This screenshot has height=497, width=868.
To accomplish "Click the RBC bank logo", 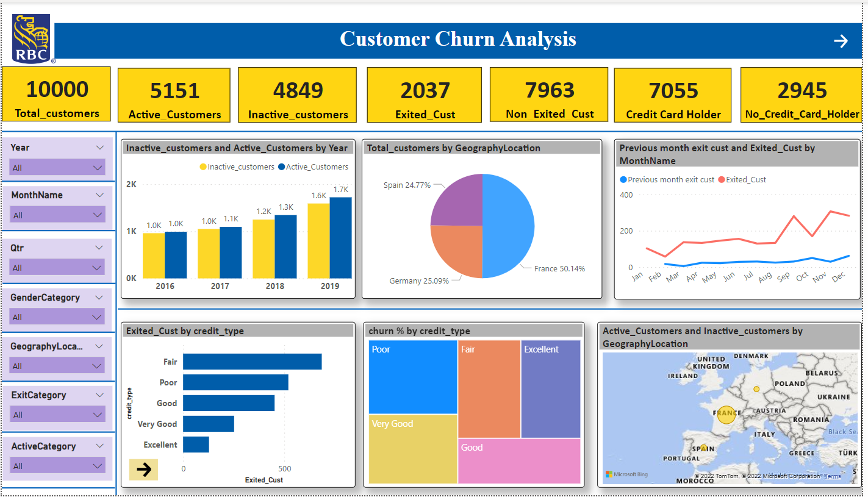I will (30, 38).
